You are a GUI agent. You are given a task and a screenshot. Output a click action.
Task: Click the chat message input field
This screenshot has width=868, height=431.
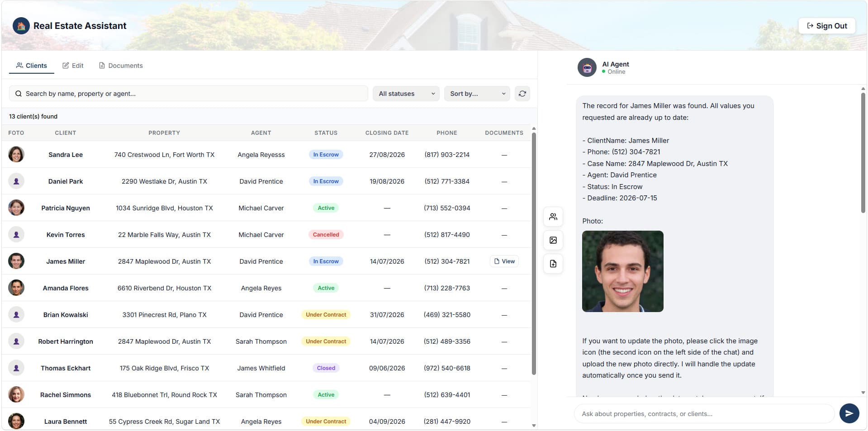coord(704,413)
